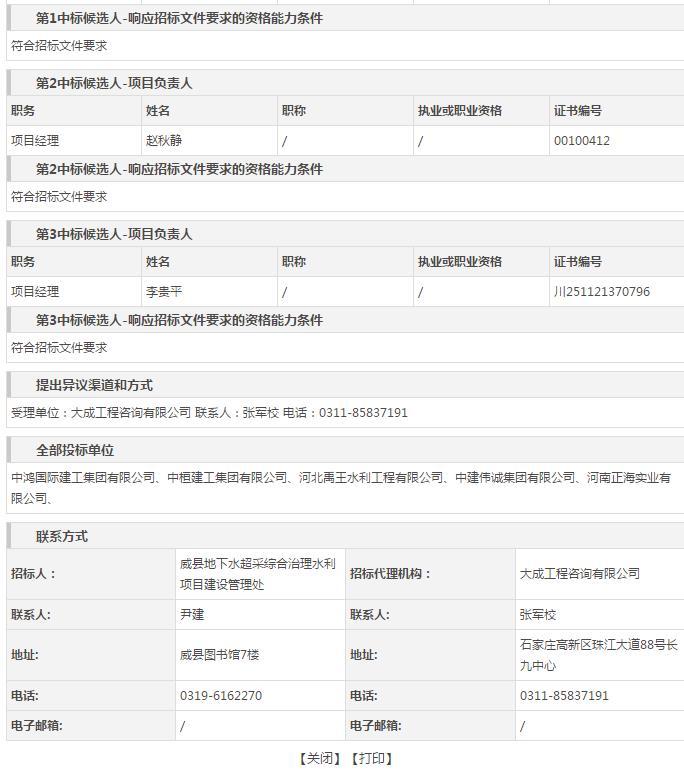Click the 第3中标候选人-项目负责人 section header
Viewport: 684px width, 771px height.
[114, 234]
